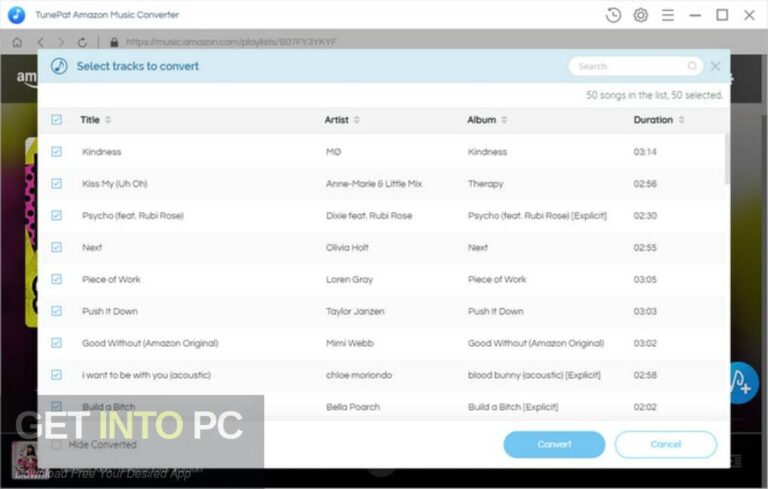The height and width of the screenshot is (489, 768).
Task: Uncheck the Psycho (feat. Rubi Rose) checkbox
Action: coord(56,215)
